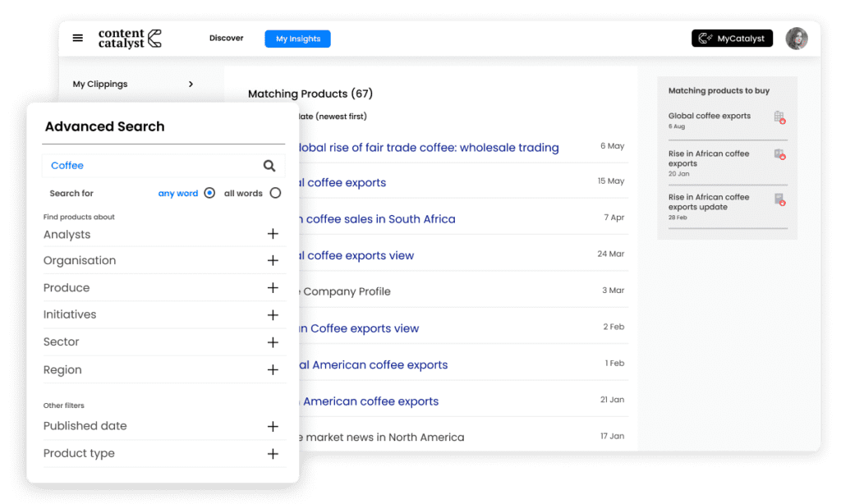
Task: Click the cart icon beside Global coffee exports
Action: (x=779, y=117)
